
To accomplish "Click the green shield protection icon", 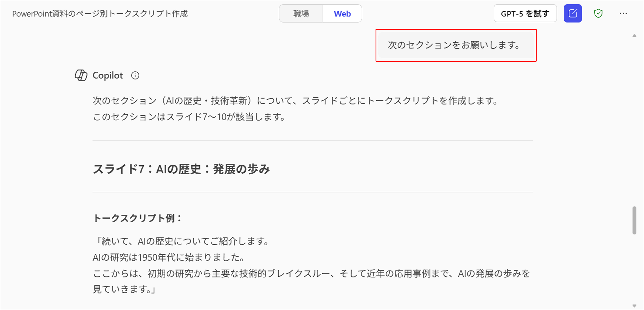I will (x=598, y=13).
